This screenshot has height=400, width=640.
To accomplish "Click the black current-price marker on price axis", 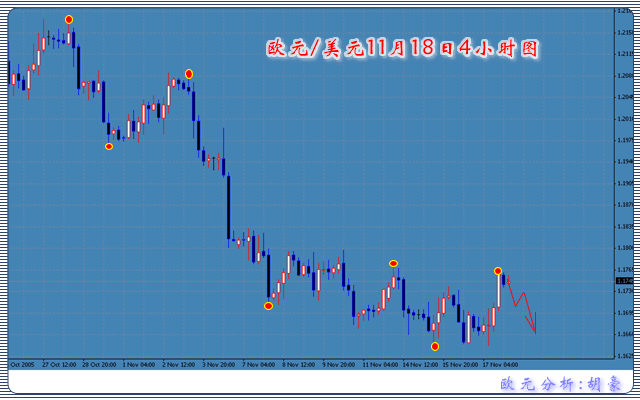I will [x=624, y=281].
